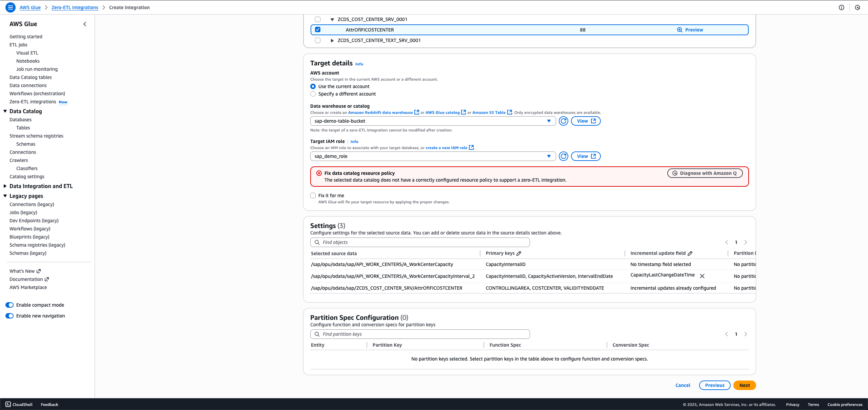Edit Incremental update field pencil icon

pyautogui.click(x=690, y=253)
